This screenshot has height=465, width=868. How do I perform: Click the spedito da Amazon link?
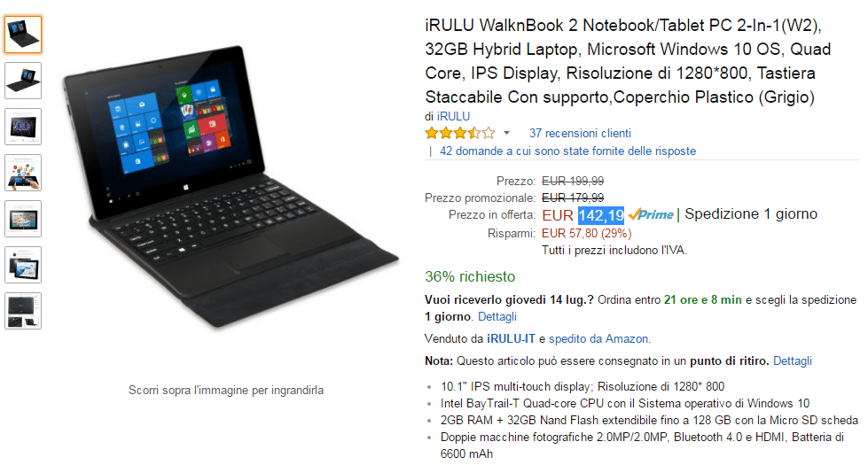click(599, 339)
